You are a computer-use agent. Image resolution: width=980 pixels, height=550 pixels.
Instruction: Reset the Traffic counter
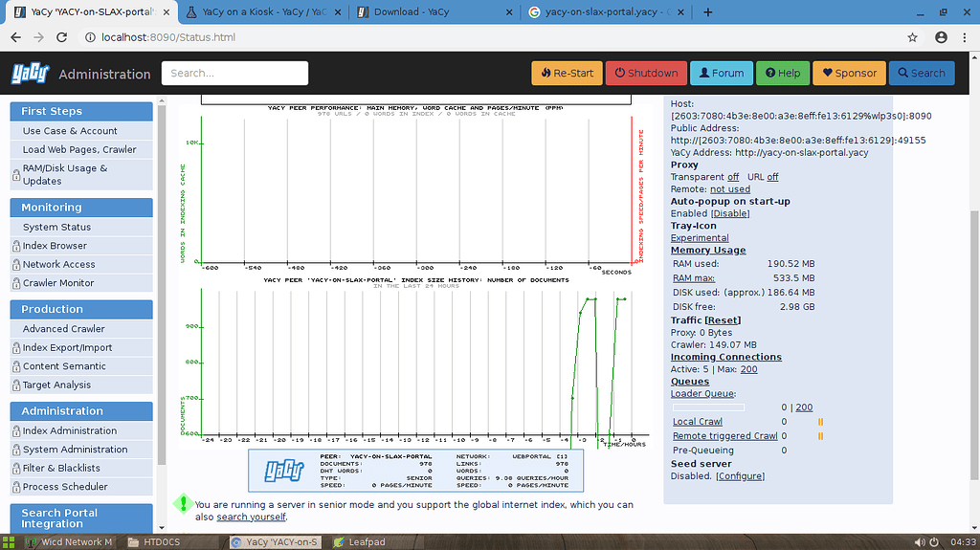(723, 320)
